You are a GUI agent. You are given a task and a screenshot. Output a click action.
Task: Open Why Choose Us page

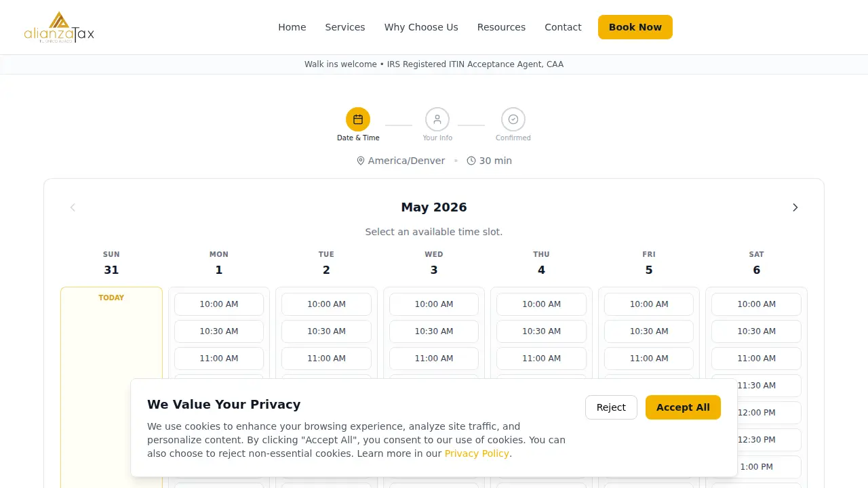tap(421, 27)
